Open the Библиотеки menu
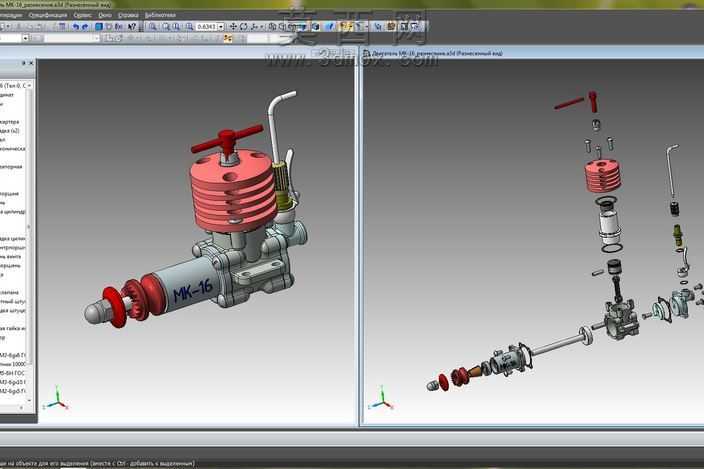Image resolution: width=704 pixels, height=469 pixels. [160, 15]
